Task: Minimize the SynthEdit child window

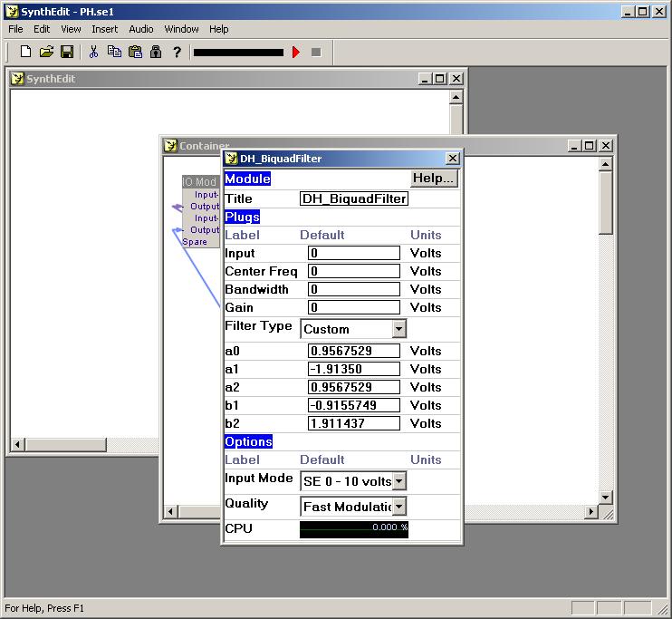Action: 425,79
